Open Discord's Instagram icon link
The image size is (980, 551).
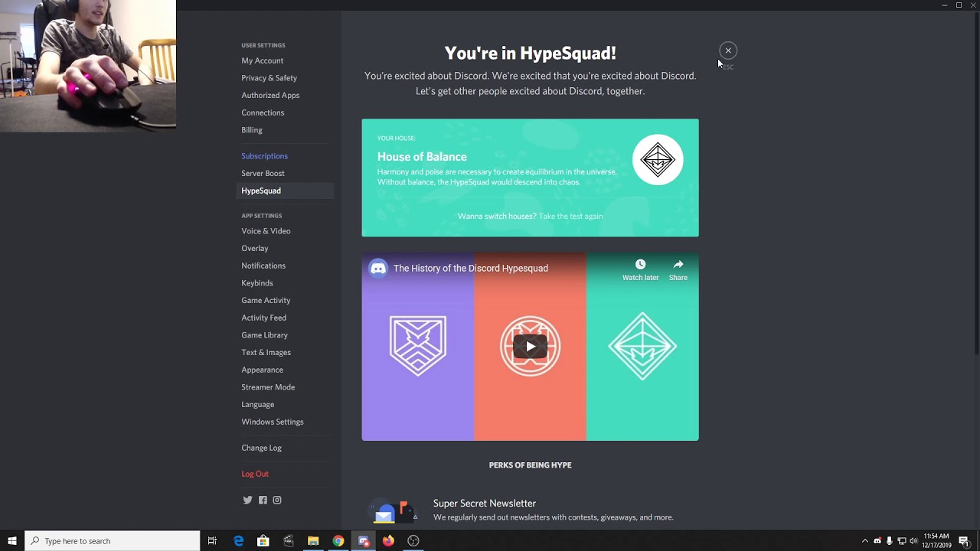(277, 500)
